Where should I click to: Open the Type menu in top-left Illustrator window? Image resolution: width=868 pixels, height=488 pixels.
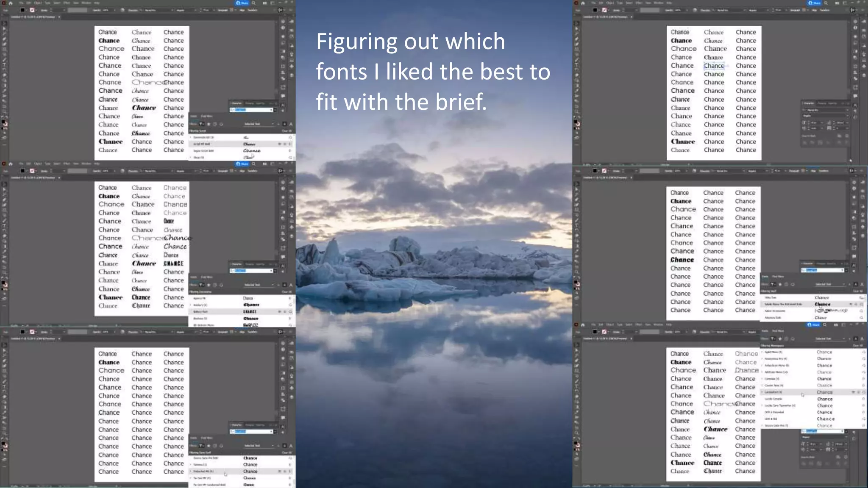point(47,3)
